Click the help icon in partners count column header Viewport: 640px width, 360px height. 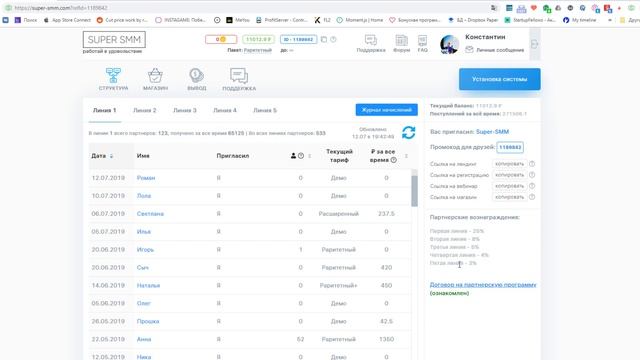click(301, 156)
